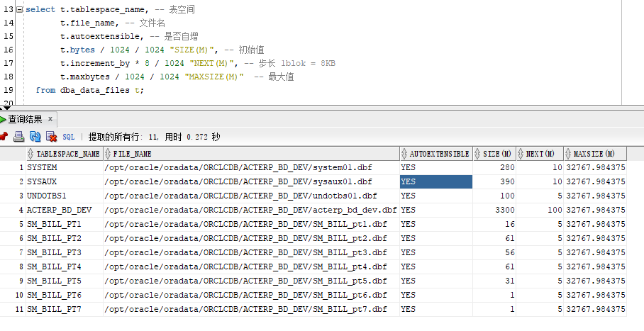
Task: Click the refresh query results icon
Action: pyautogui.click(x=35, y=137)
